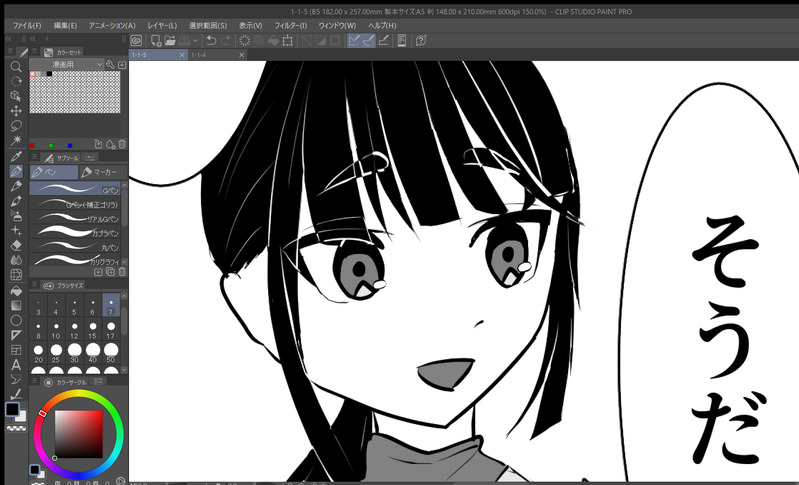Set brush size to 25

[56, 353]
